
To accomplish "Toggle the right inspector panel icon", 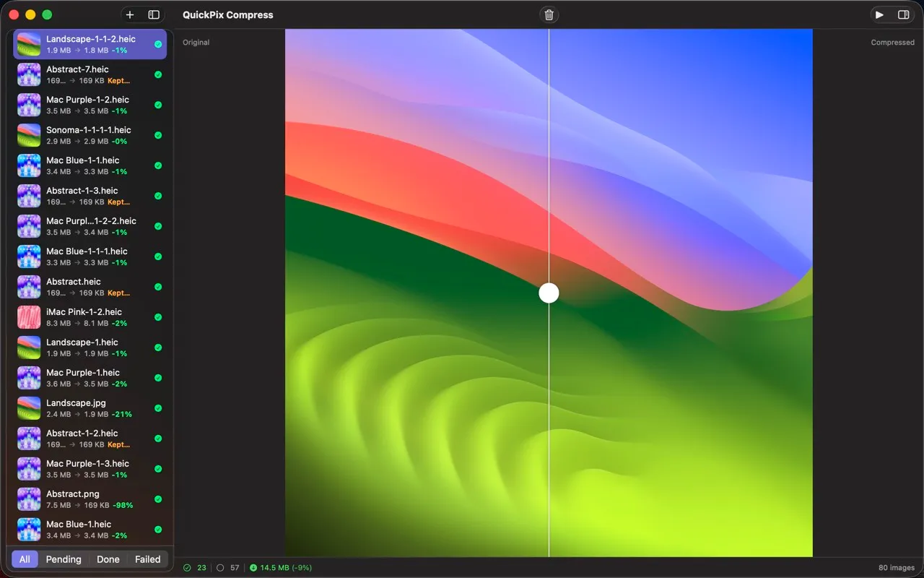I will (903, 14).
